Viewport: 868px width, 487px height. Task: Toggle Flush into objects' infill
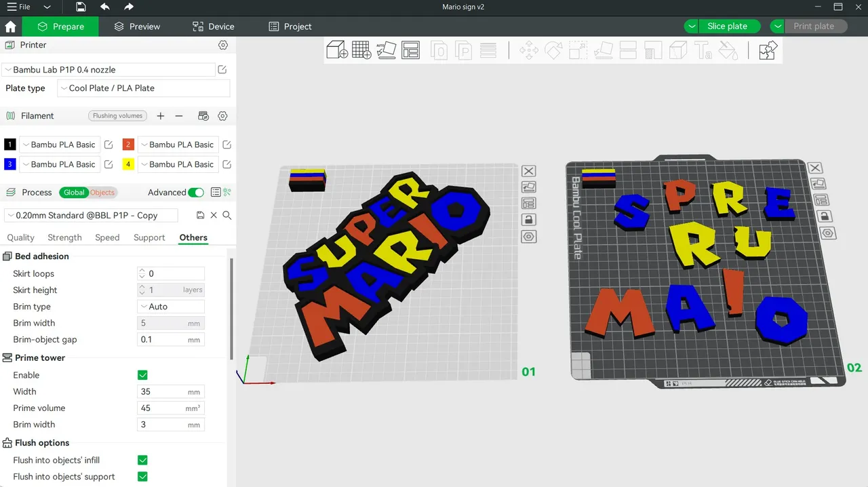(142, 460)
